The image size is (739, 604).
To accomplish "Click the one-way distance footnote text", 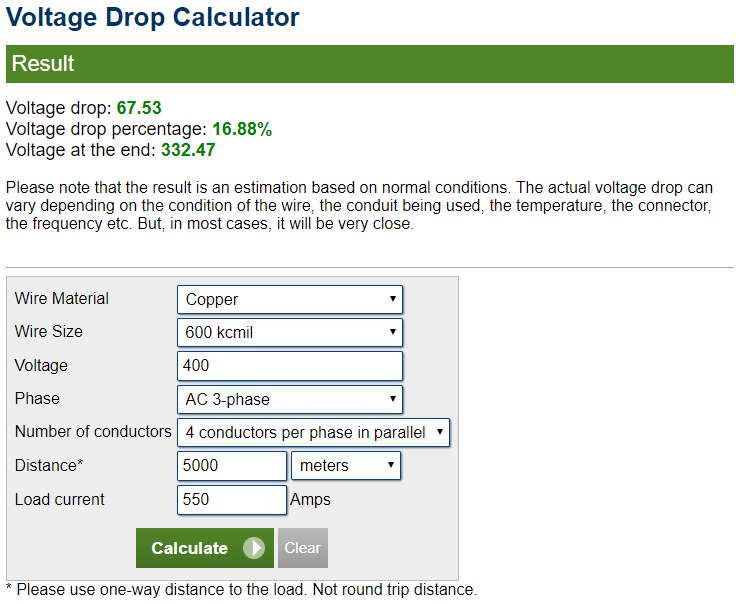I will pyautogui.click(x=241, y=589).
